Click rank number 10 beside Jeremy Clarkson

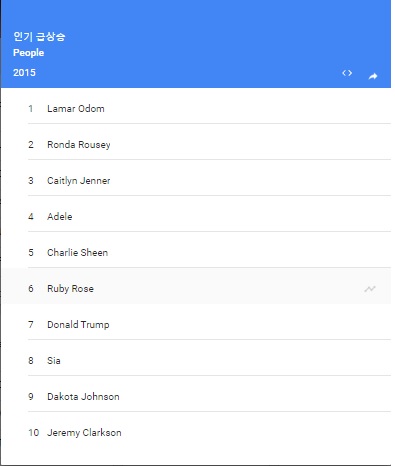34,433
